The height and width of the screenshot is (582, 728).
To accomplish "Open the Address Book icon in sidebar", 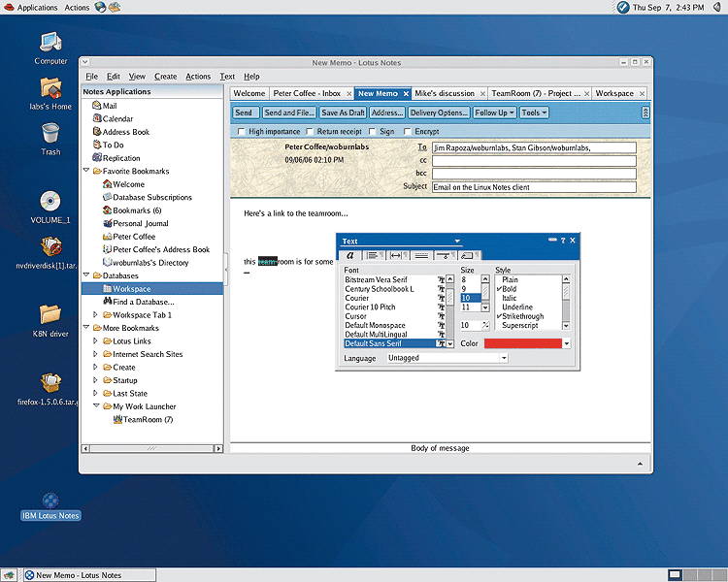I will pos(96,131).
